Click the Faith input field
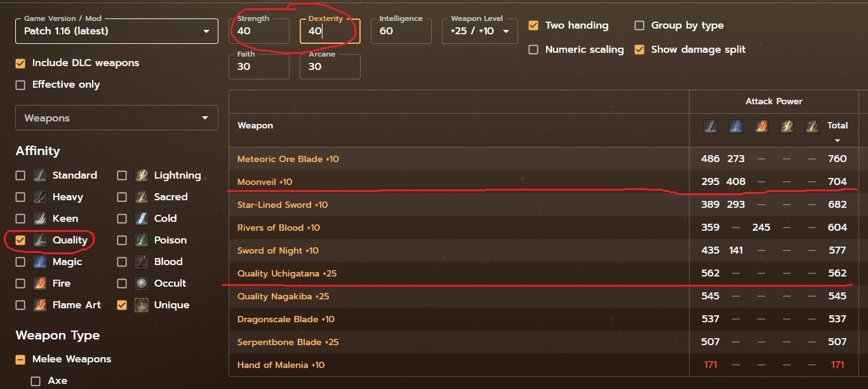The image size is (868, 389). [259, 67]
